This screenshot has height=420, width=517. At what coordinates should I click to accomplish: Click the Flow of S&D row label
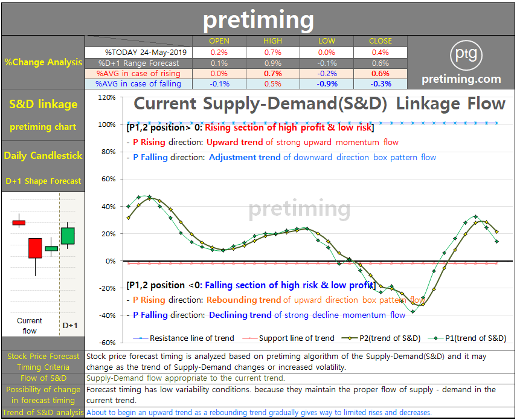[43, 378]
